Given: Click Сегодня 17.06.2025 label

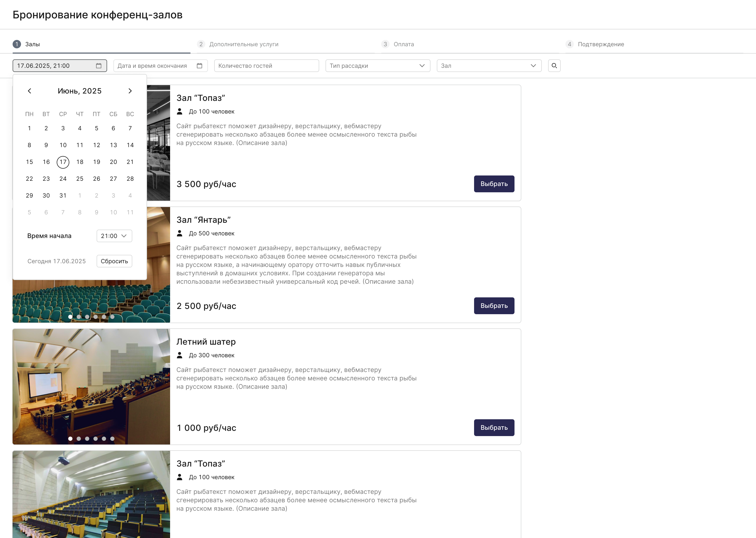Looking at the screenshot, I should point(57,261).
